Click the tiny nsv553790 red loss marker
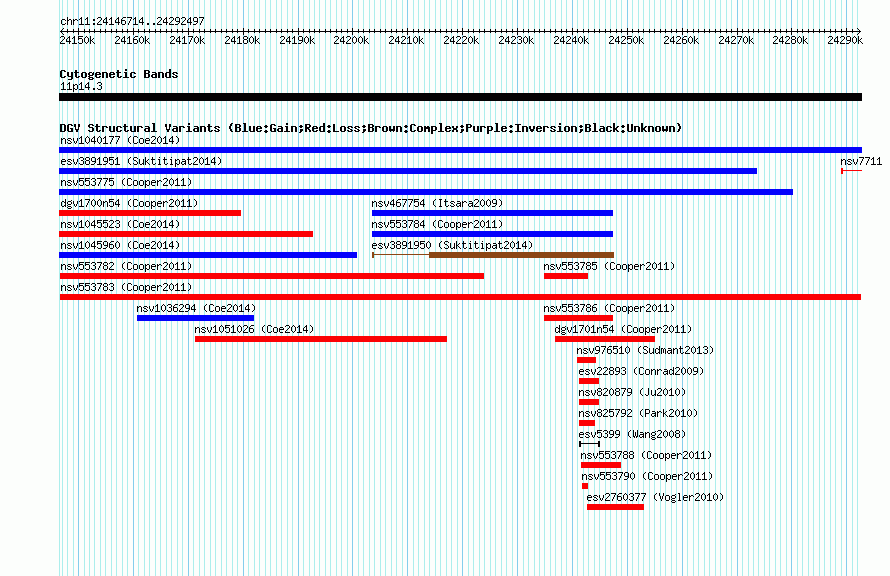890x576 pixels. pos(585,486)
